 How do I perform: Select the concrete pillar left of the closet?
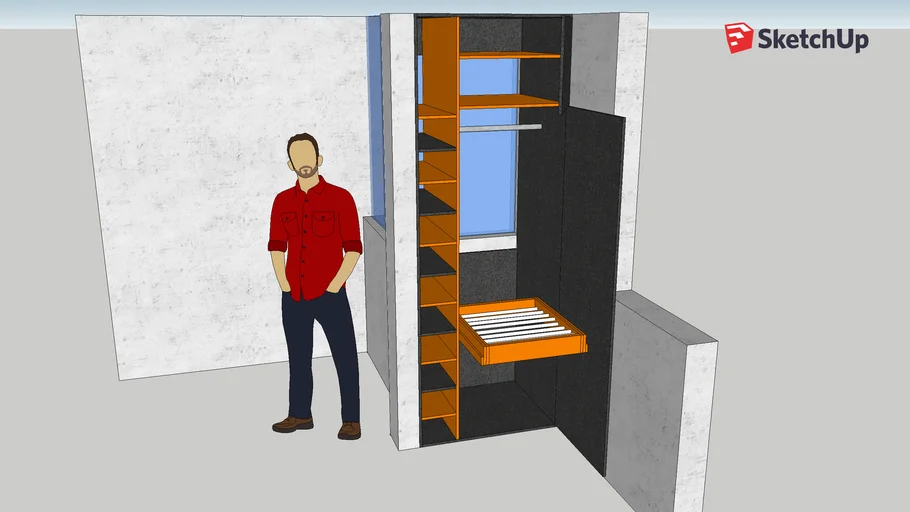[x=402, y=230]
